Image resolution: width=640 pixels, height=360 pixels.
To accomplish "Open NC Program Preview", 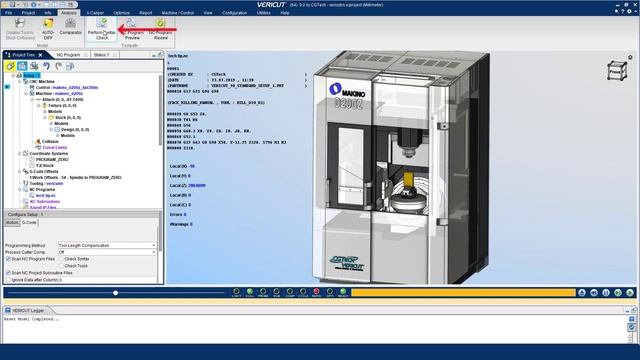I will point(132,29).
